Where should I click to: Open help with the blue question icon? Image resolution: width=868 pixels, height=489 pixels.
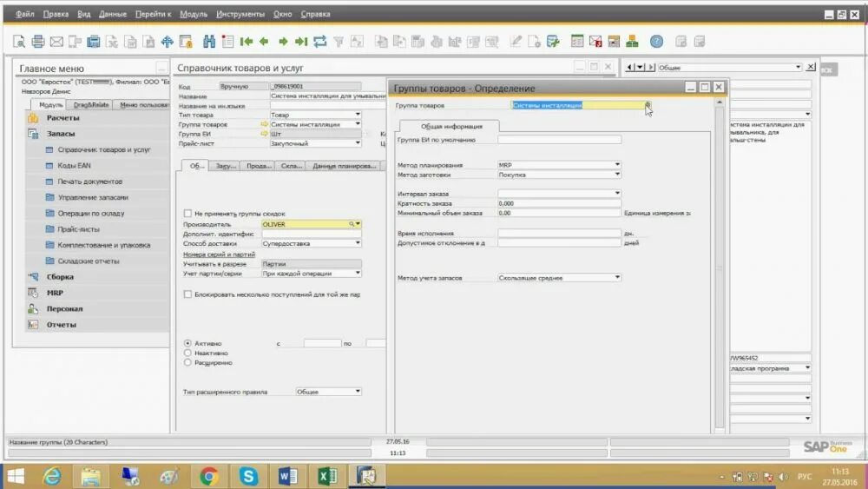pyautogui.click(x=656, y=42)
